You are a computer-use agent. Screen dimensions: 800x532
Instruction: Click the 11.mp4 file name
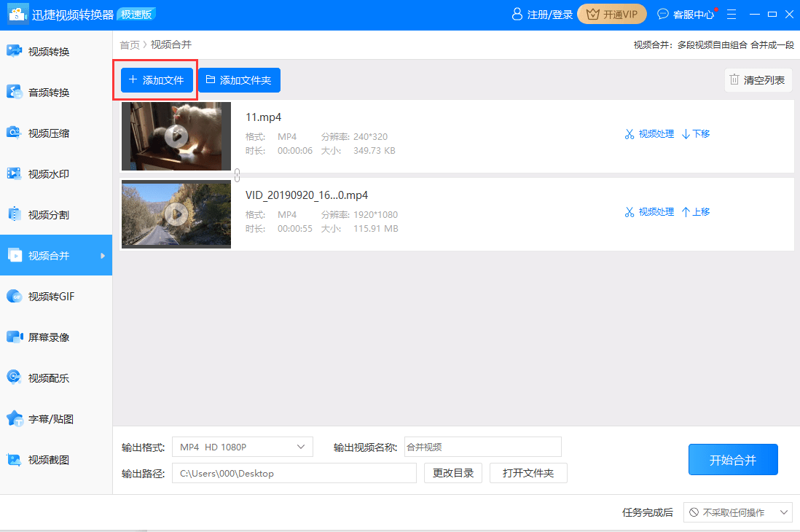263,117
